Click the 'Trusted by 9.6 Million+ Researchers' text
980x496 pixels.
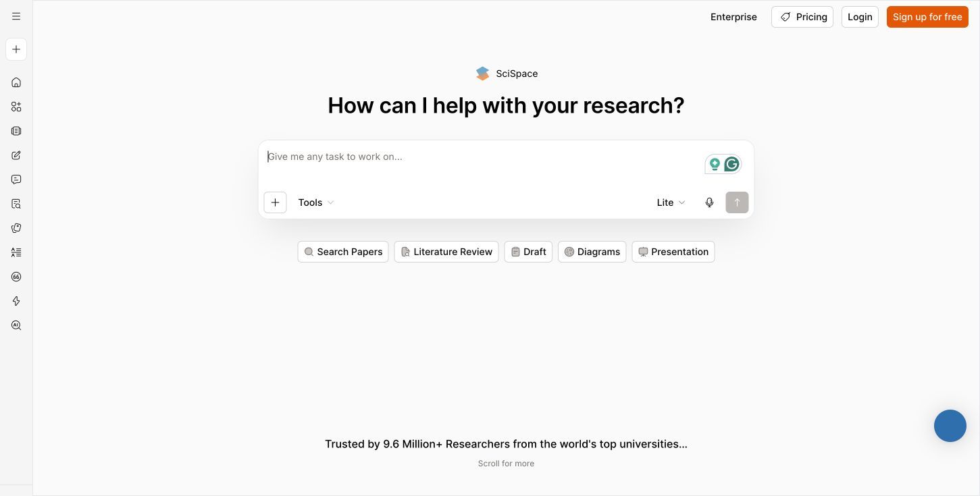click(x=506, y=444)
